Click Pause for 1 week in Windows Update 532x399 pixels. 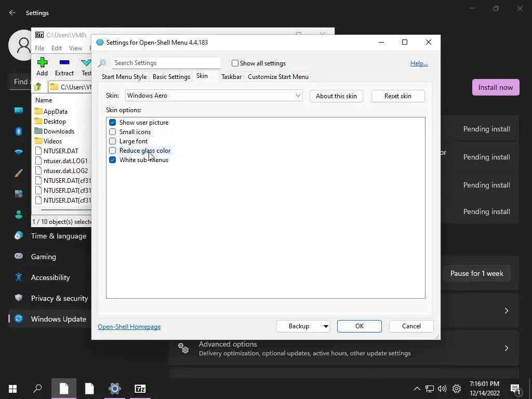pos(476,273)
